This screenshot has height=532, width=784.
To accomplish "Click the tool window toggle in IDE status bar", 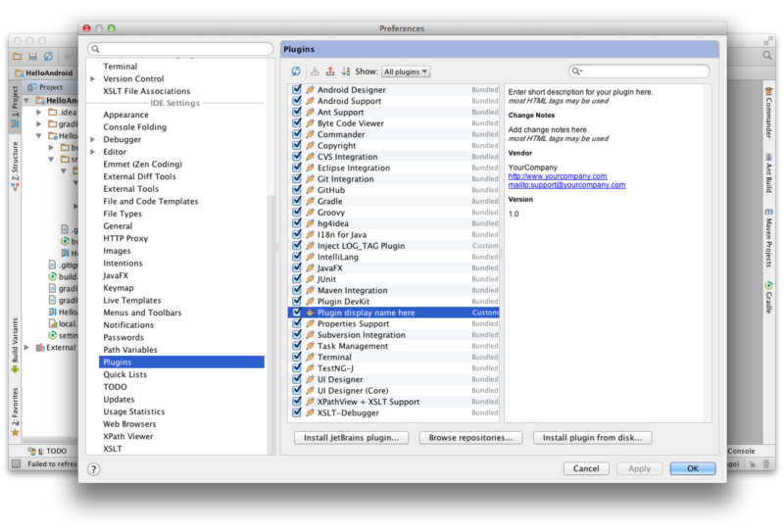I will [x=16, y=464].
